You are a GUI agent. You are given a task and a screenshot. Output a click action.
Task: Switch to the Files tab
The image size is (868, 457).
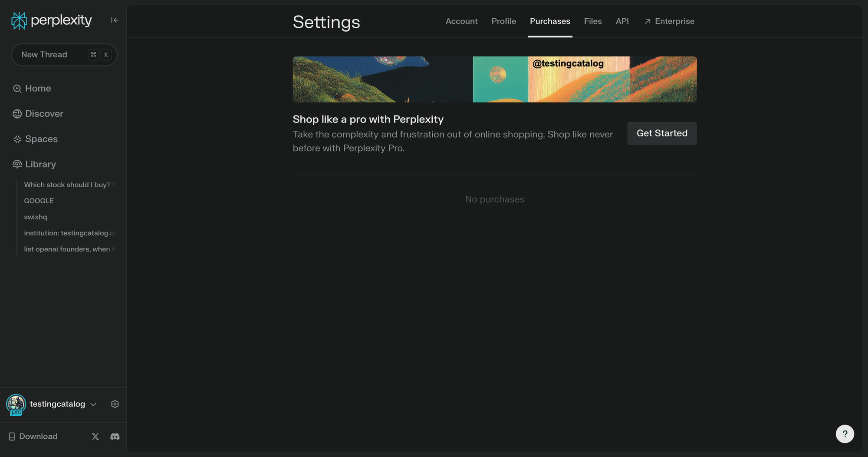(x=593, y=21)
